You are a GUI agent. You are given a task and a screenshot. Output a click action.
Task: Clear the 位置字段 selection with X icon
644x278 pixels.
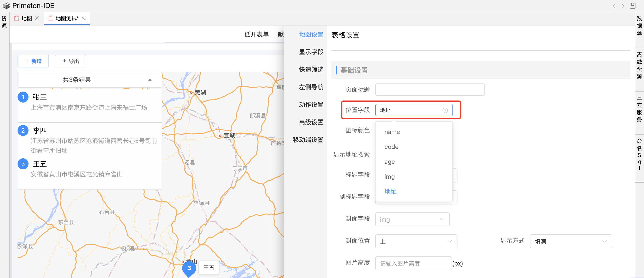click(445, 110)
